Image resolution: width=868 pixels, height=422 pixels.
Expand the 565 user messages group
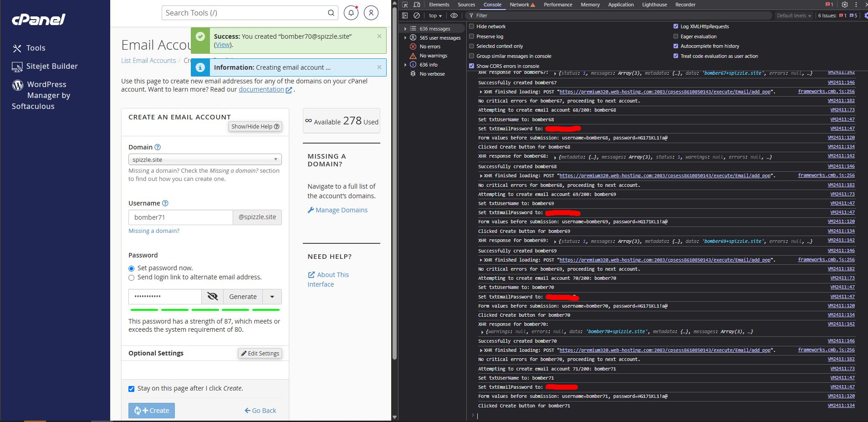[405, 38]
